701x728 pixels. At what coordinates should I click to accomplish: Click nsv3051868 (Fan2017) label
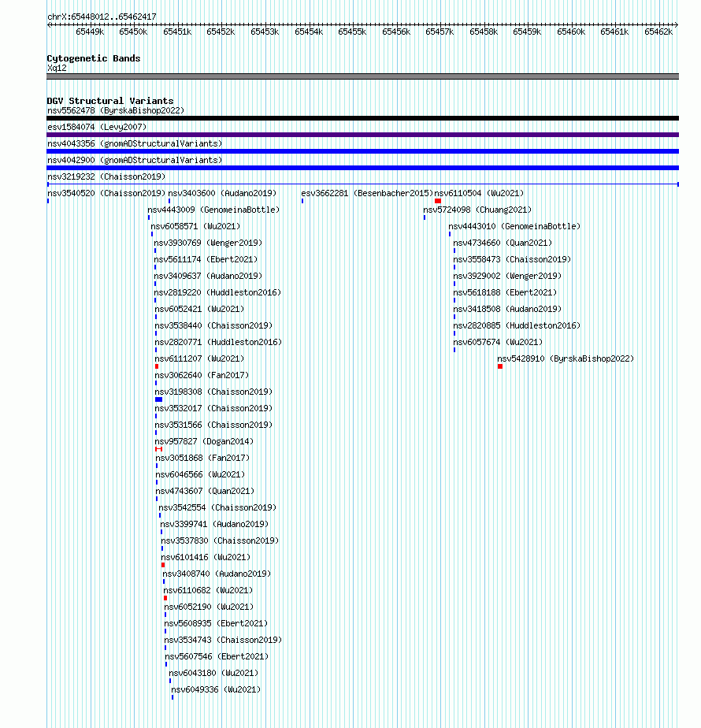coord(203,459)
